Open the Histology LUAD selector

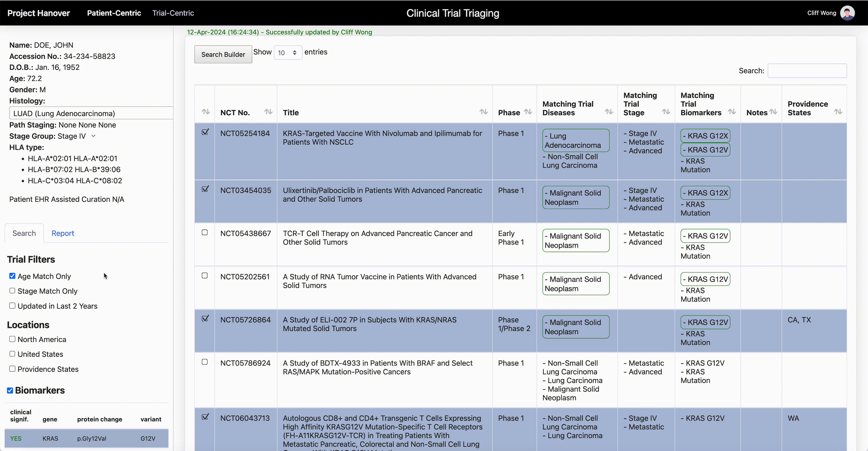pos(91,113)
